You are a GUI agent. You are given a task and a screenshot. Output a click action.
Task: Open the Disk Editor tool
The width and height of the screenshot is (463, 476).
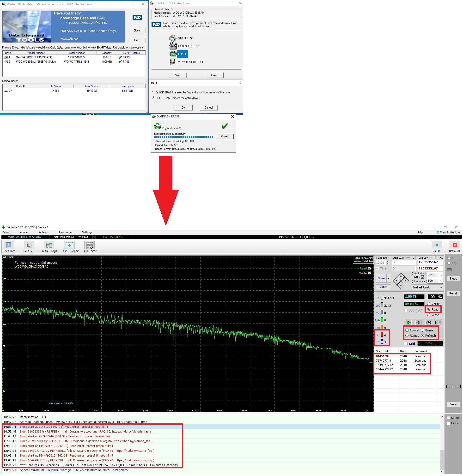[x=90, y=245]
